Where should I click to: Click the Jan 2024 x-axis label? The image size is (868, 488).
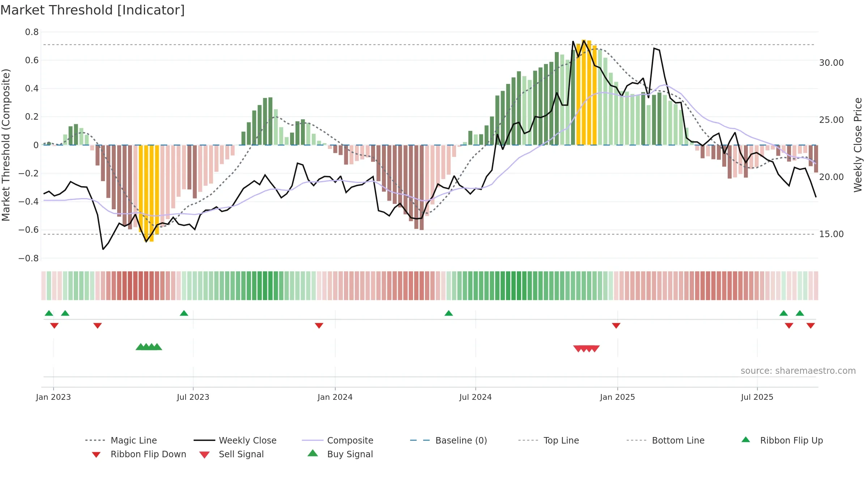(335, 397)
